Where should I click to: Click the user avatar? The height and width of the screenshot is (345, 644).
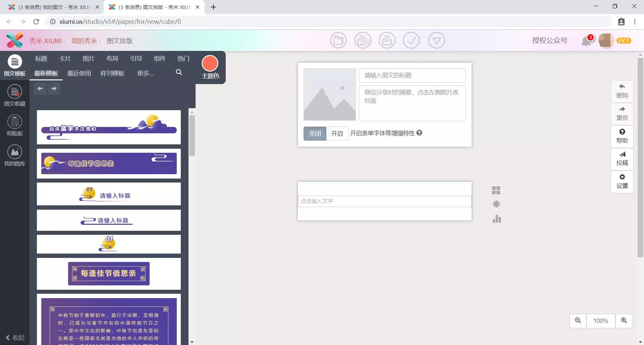(x=606, y=41)
